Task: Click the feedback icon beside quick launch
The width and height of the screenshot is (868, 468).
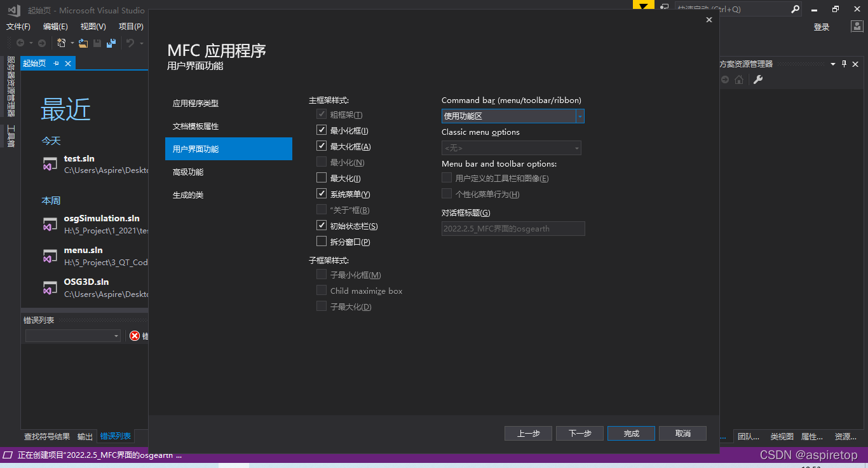Action: (x=664, y=8)
